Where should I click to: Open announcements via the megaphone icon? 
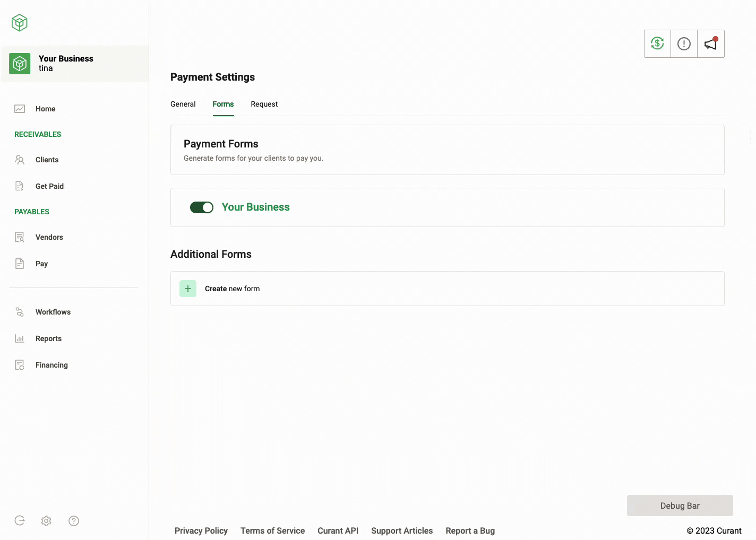711,43
